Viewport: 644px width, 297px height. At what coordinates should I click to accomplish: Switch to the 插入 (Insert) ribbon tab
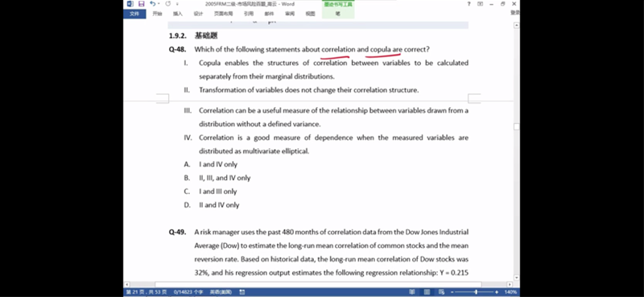tap(177, 14)
